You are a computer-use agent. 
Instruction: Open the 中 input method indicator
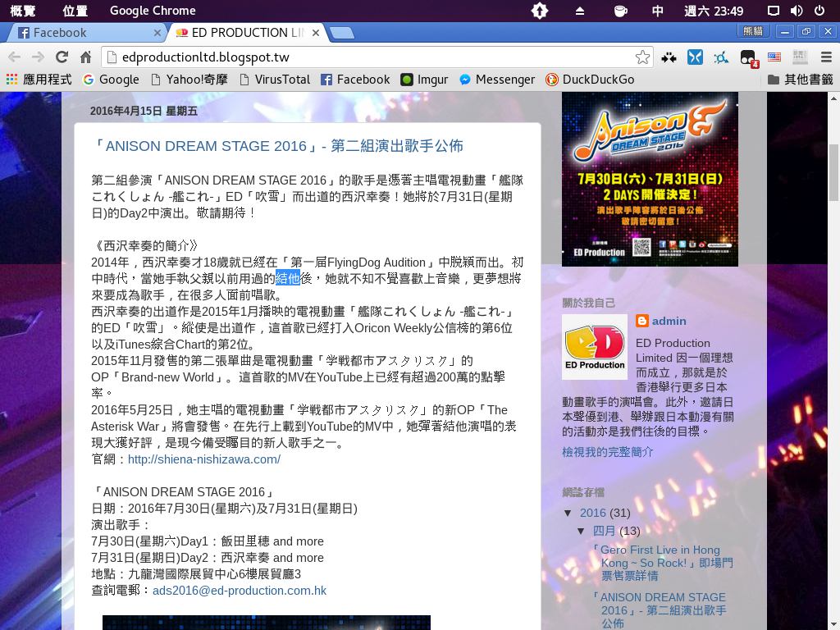[657, 11]
